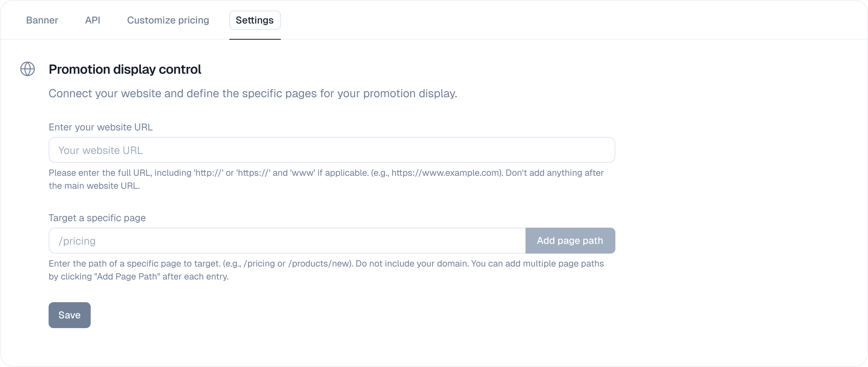
Task: Click the Target a specific page entry box
Action: [286, 240]
